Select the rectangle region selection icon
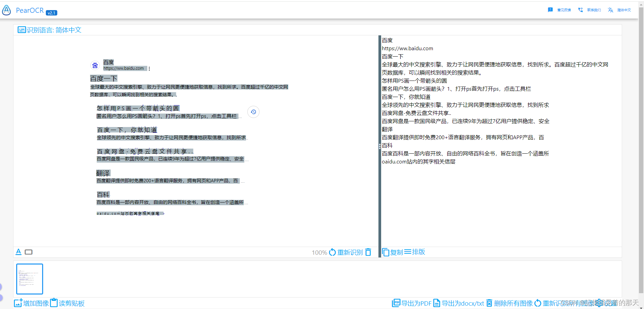Viewport: 644px width, 309px height. coord(29,252)
